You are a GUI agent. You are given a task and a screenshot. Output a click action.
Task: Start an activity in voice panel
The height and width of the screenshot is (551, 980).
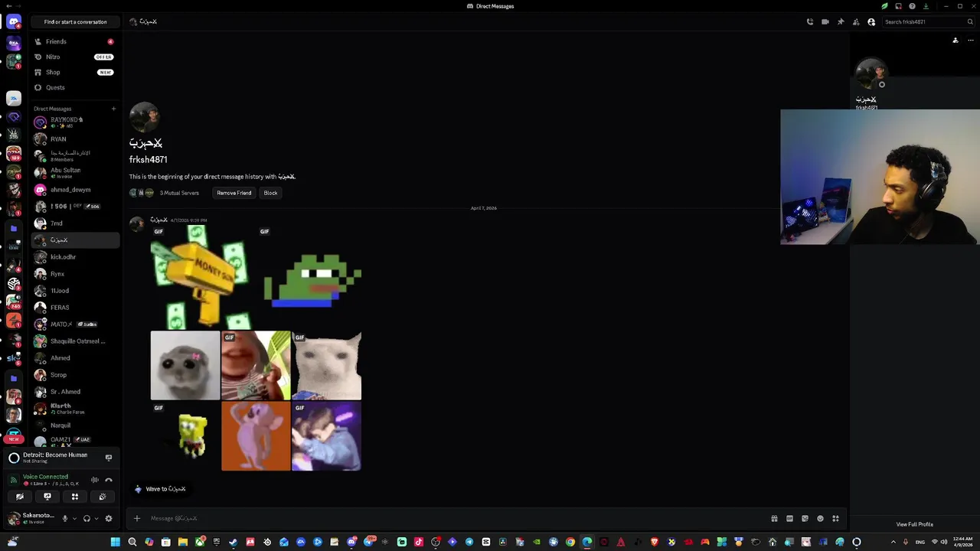pyautogui.click(x=75, y=497)
